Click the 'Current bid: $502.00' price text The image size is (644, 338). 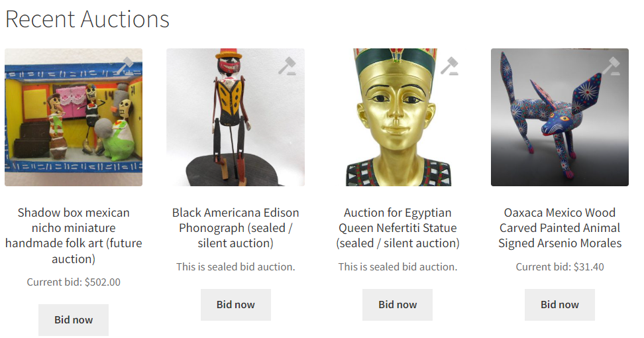(x=74, y=282)
